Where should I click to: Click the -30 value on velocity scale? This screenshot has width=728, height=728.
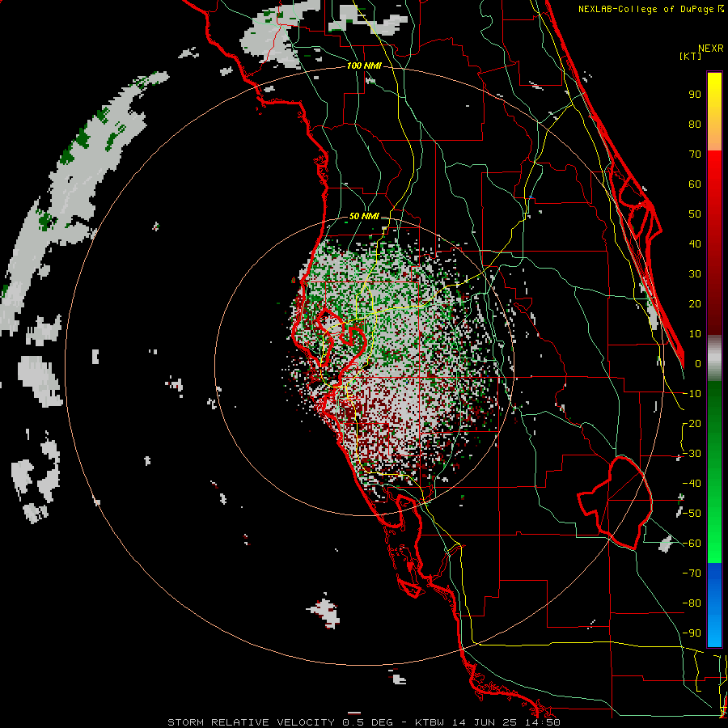click(x=692, y=454)
